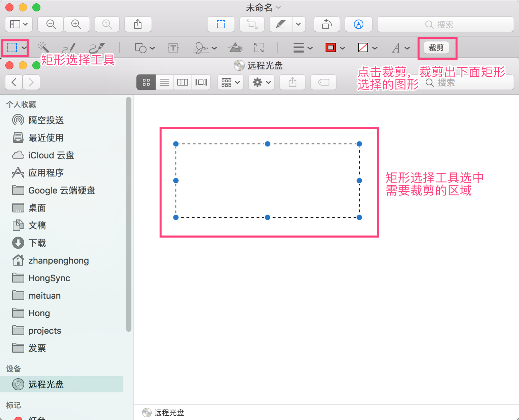Open the Signature tool dropdown
519x420 pixels.
pyautogui.click(x=205, y=48)
